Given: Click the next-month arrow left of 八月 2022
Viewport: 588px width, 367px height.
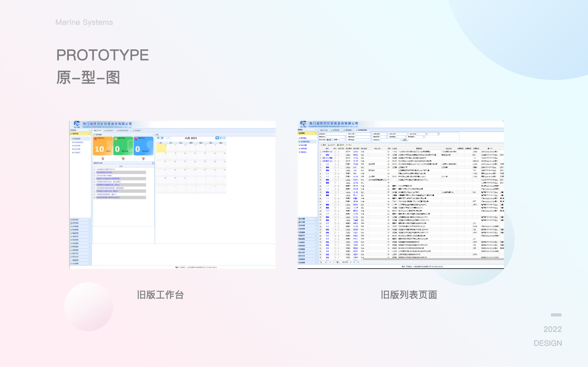Looking at the screenshot, I should point(162,138).
